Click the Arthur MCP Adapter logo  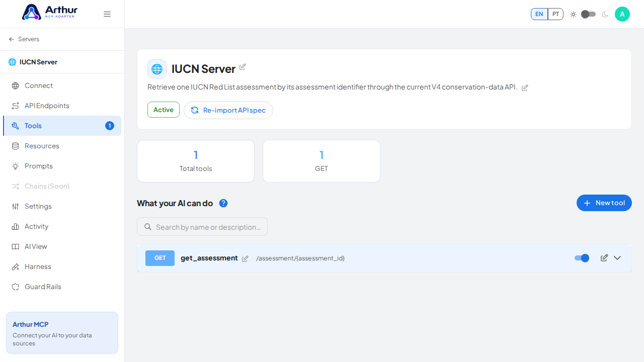(x=50, y=12)
